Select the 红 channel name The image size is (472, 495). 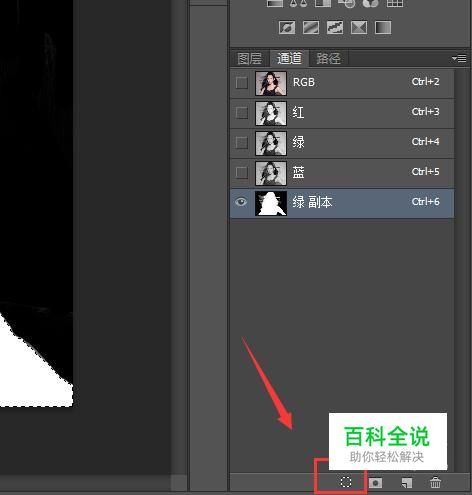(x=298, y=112)
